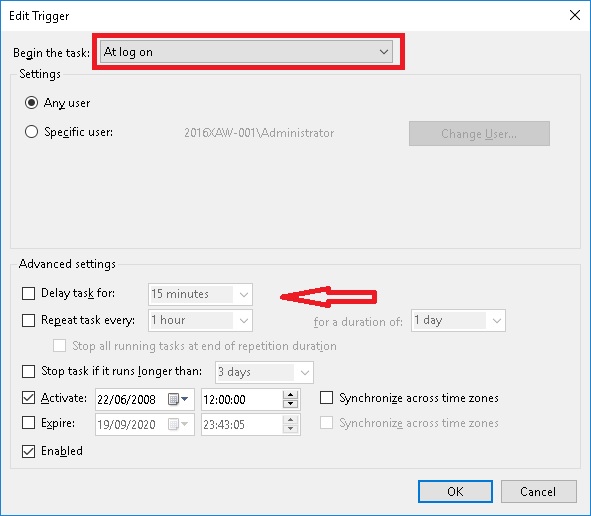Image resolution: width=591 pixels, height=516 pixels.
Task: Click the Activate time field 12:00:00
Action: [242, 400]
